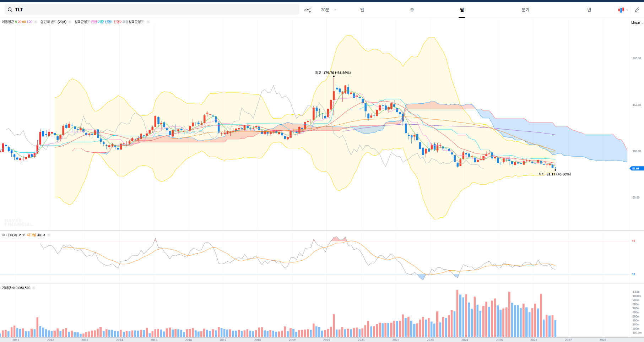Expand the 30분 minute interval dropdown
The height and width of the screenshot is (342, 644).
point(328,10)
